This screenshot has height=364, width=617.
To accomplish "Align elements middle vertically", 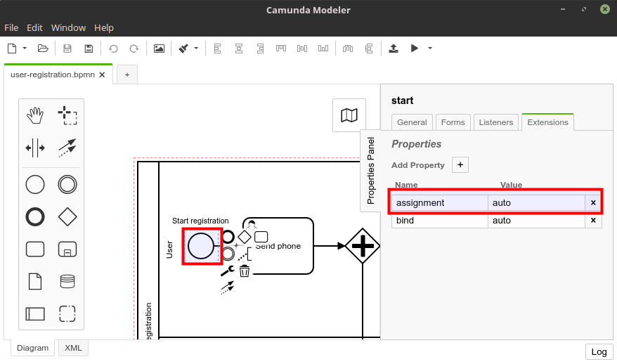I will click(302, 48).
